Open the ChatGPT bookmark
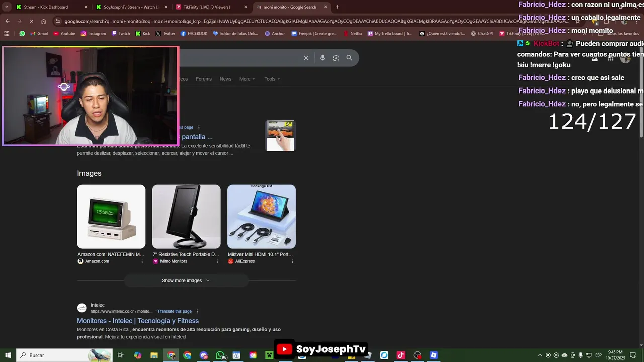This screenshot has height=362, width=644. (x=482, y=34)
